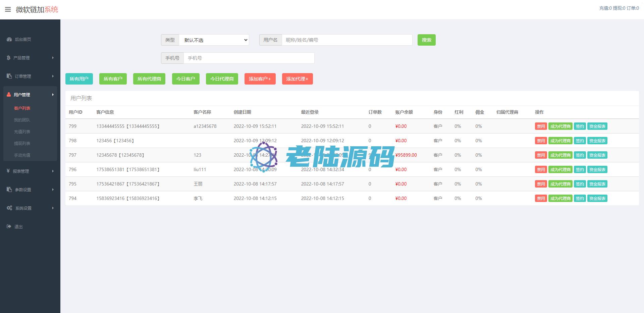Click the 今日客户 filter button
The width and height of the screenshot is (644, 313).
[186, 79]
